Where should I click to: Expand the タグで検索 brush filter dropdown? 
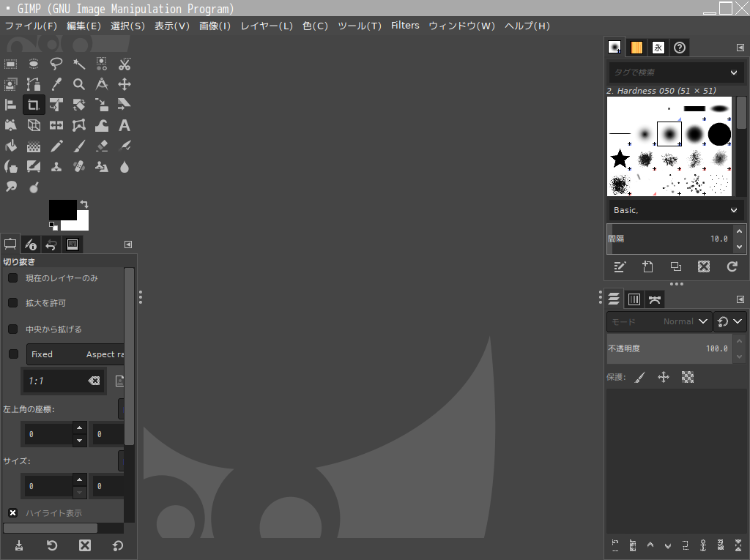point(734,72)
